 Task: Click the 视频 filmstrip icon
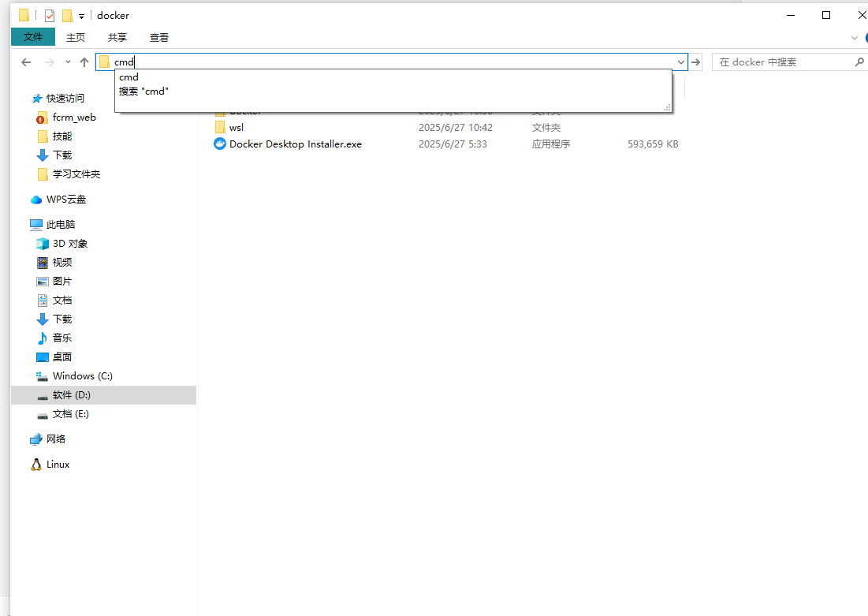tap(42, 263)
